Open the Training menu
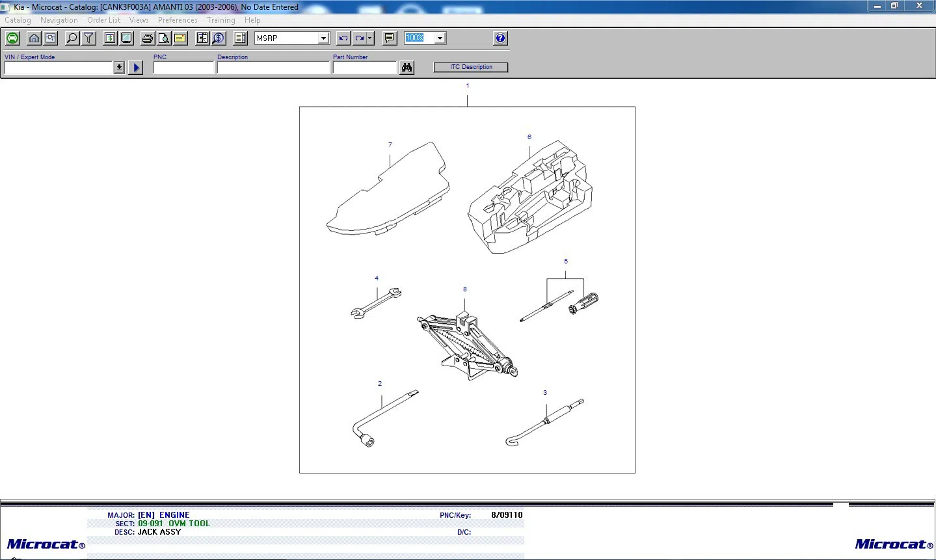The image size is (936, 560). [x=221, y=20]
